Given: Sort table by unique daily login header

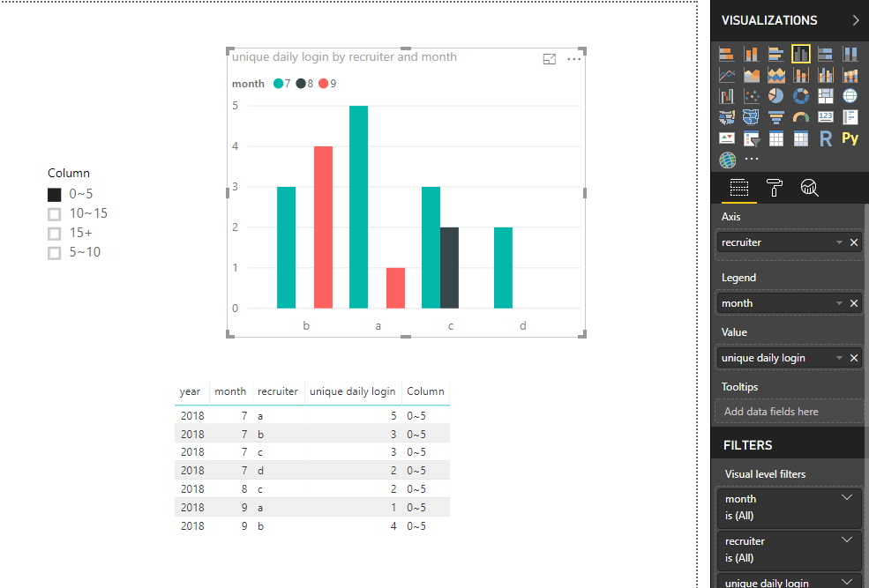Looking at the screenshot, I should [x=353, y=391].
